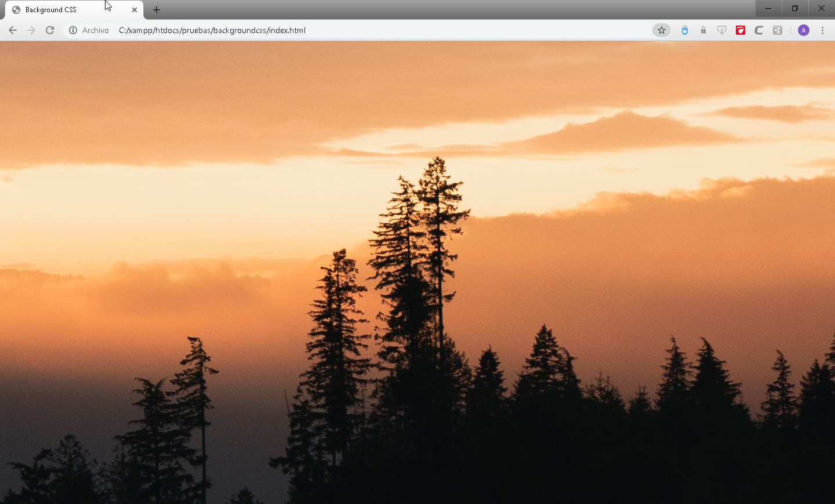Open the red shield extension
Viewport: 835px width, 504px height.
click(740, 30)
